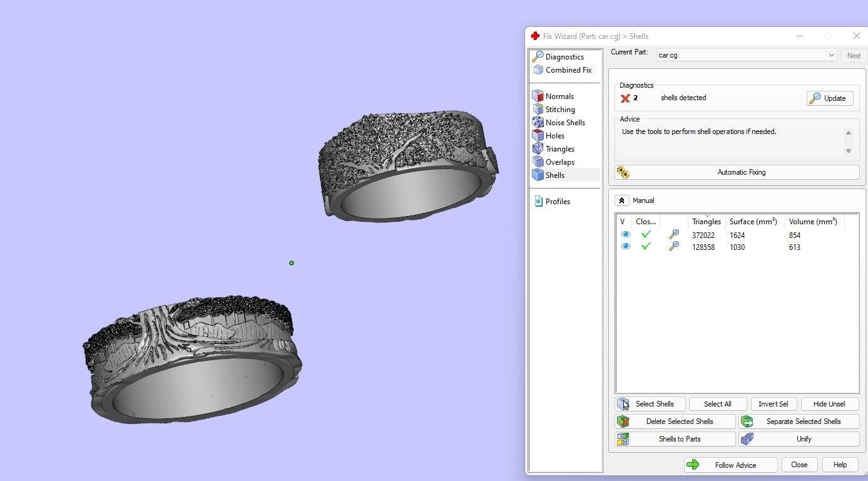The height and width of the screenshot is (481, 868).
Task: Click the Clos... column header
Action: coord(646,222)
